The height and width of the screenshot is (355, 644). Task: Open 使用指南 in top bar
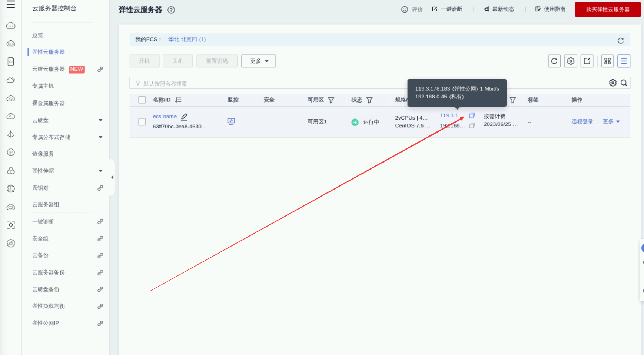(x=550, y=9)
